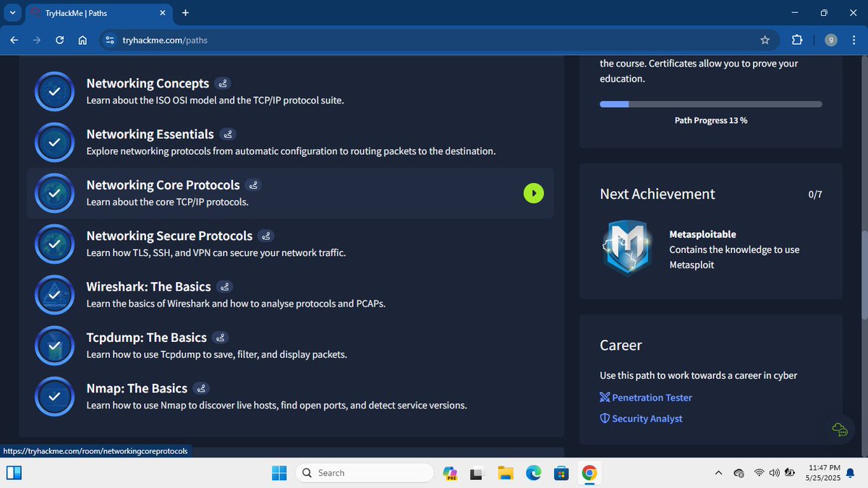Click the path icon beside Nmap: The Basics
This screenshot has height=488, width=868.
pyautogui.click(x=201, y=388)
